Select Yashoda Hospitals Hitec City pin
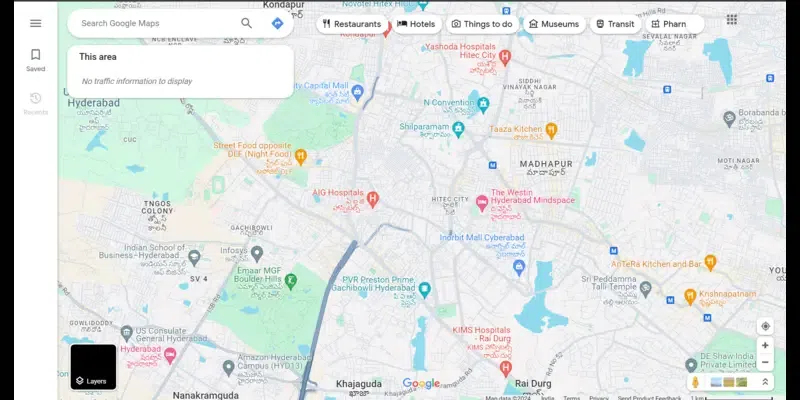The image size is (800, 400). coord(505,57)
